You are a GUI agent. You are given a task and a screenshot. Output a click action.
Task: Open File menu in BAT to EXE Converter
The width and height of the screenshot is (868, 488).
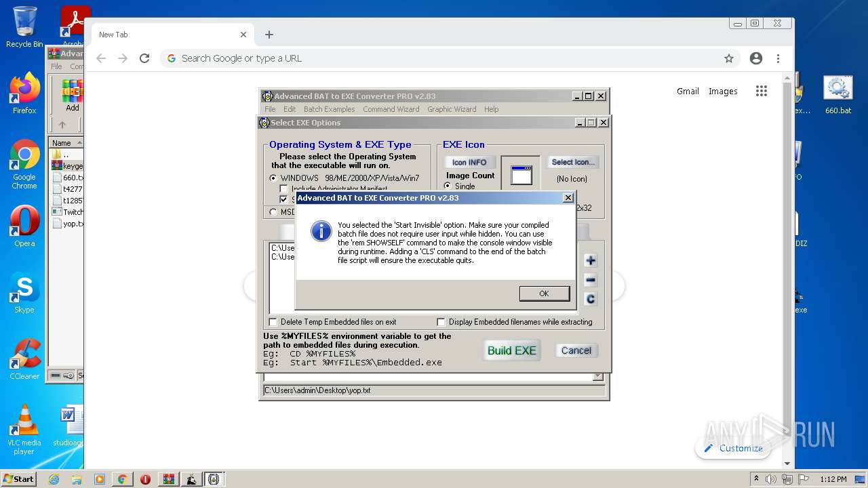[x=270, y=109]
